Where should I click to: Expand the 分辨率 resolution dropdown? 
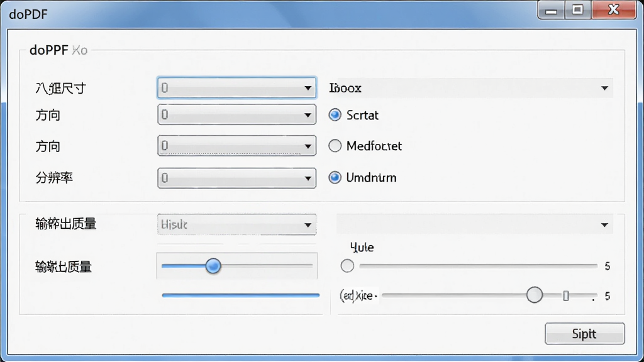[236, 178]
